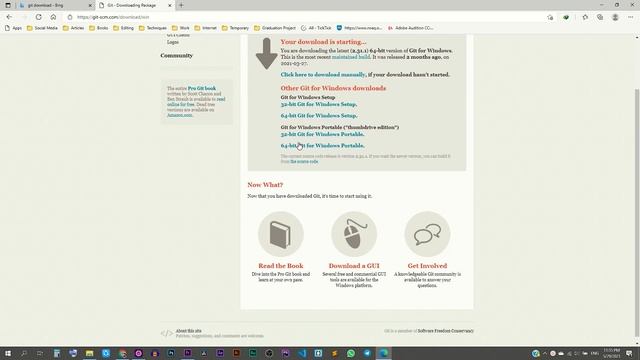
Task: Open Visual Studio Code from the taskbar
Action: point(302,353)
